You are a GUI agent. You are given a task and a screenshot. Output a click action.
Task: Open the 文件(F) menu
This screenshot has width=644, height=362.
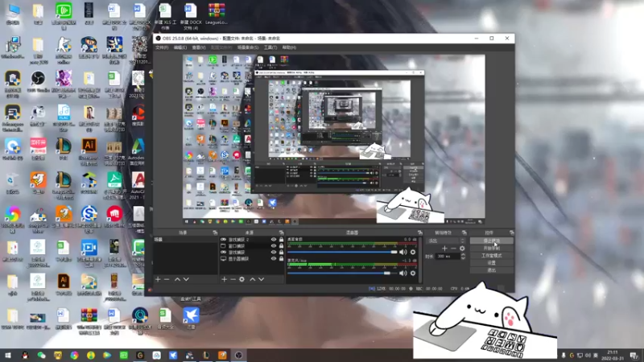[162, 47]
